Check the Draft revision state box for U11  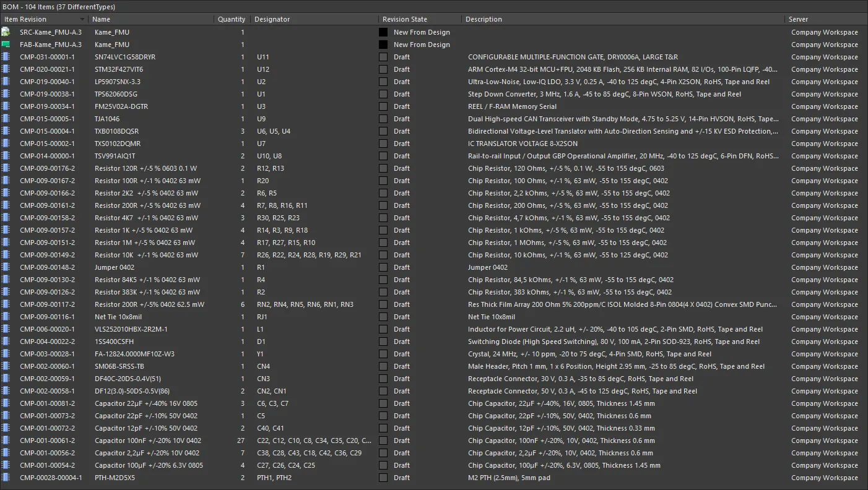point(383,56)
